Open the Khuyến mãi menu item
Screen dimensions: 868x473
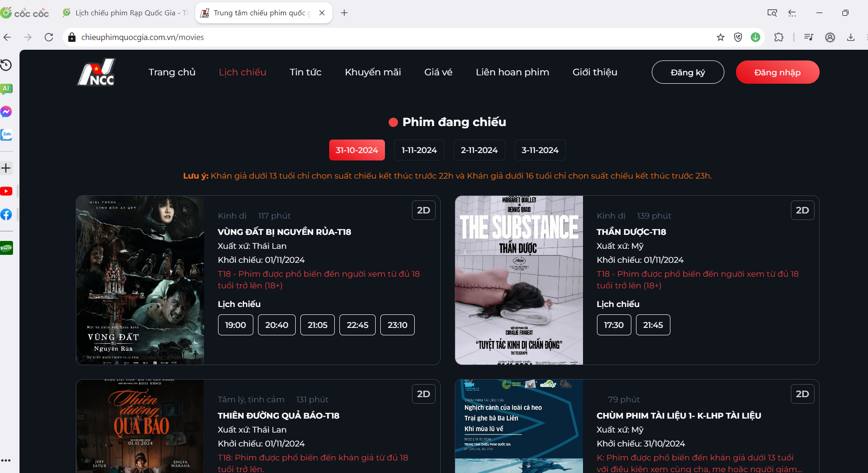point(372,72)
